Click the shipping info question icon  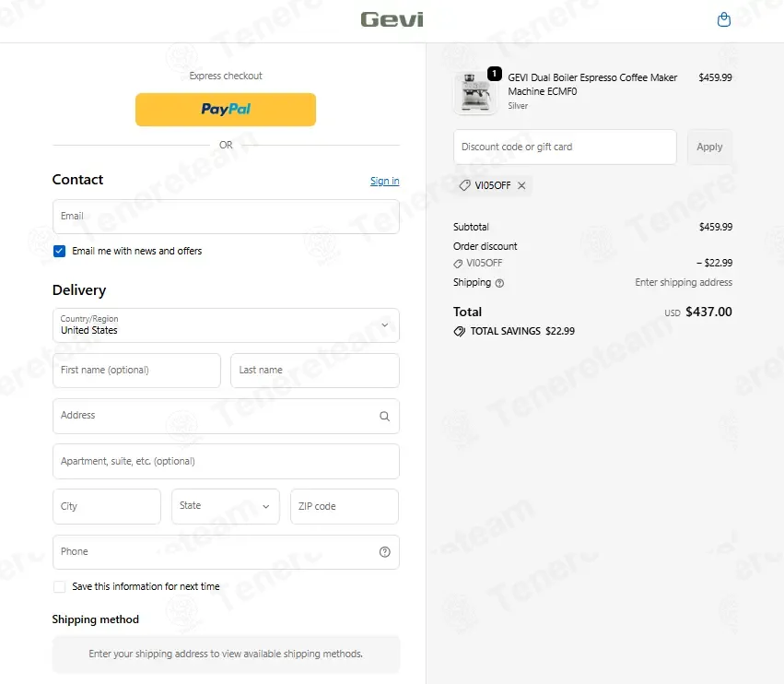pyautogui.click(x=499, y=283)
